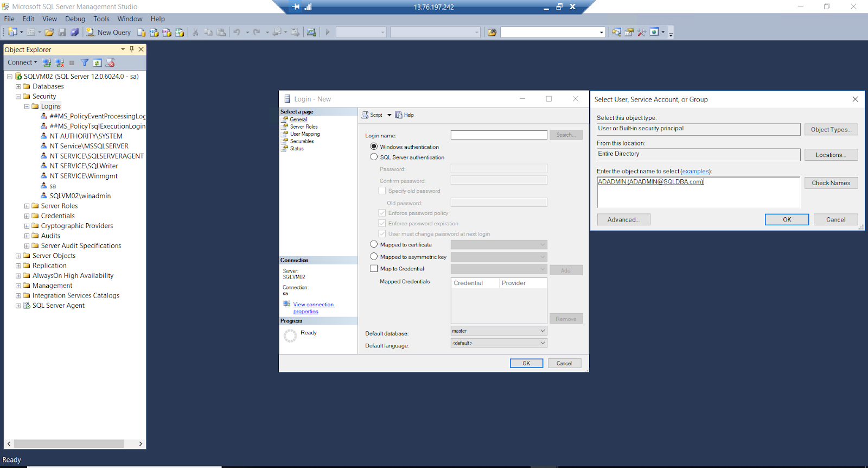868x468 pixels.
Task: Start a New Query
Action: [x=108, y=33]
